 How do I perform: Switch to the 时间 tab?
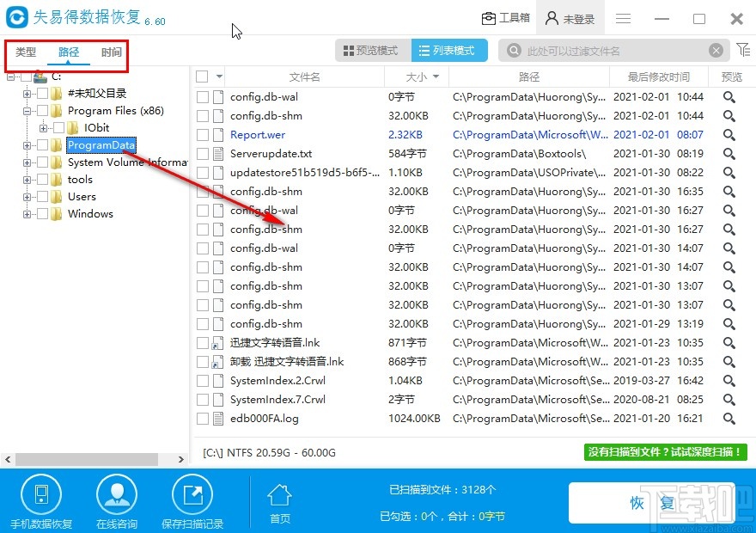coord(111,52)
